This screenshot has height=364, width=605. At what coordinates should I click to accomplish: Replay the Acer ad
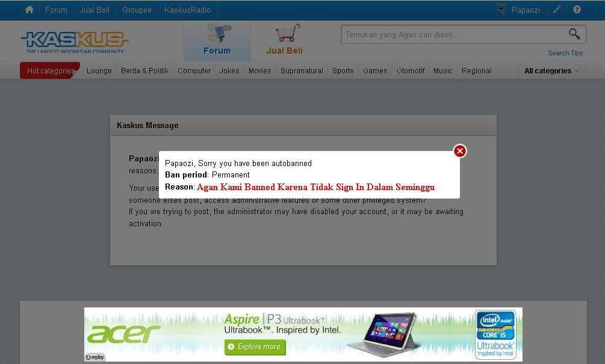pos(95,357)
